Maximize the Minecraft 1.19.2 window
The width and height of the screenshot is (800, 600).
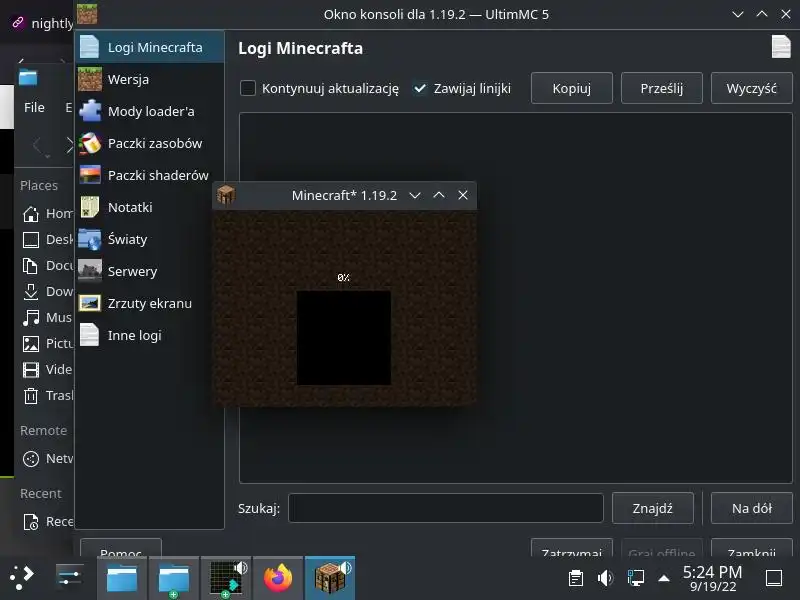tap(439, 195)
